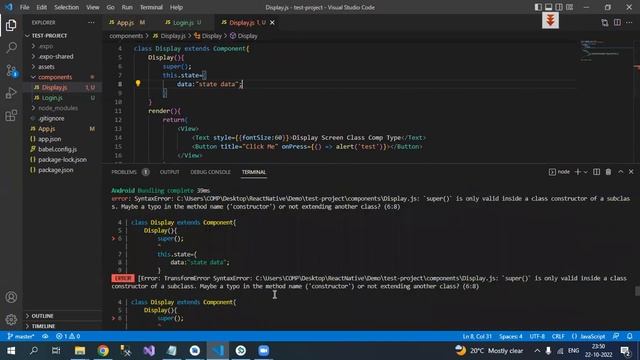The height and width of the screenshot is (360, 640).
Task: Toggle the bottom panel layout
Action: [549, 7]
